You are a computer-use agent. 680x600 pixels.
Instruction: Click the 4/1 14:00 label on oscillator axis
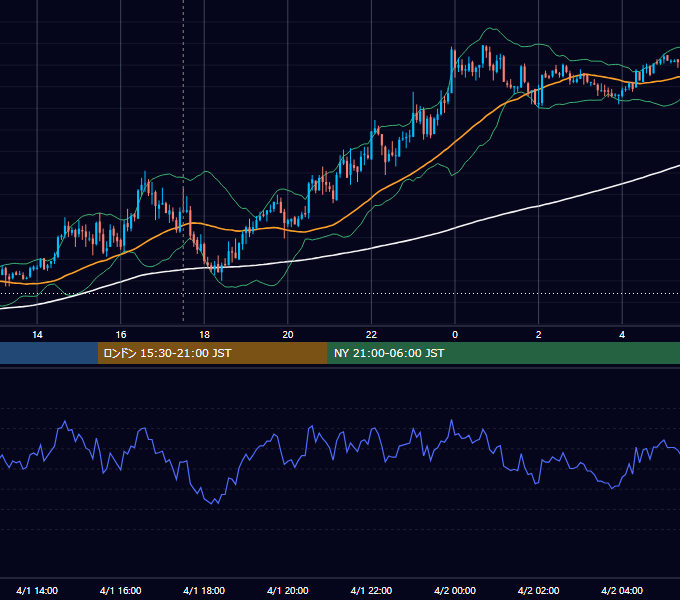(x=37, y=590)
